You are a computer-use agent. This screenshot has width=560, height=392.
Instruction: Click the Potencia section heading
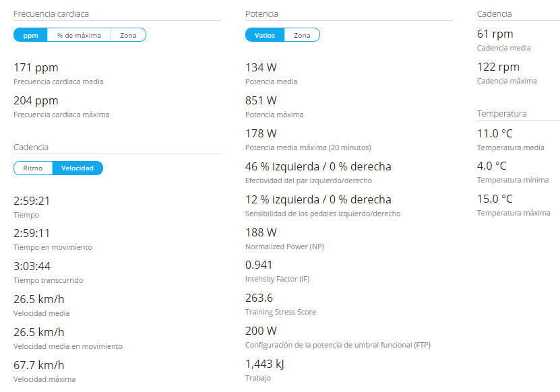(x=261, y=13)
